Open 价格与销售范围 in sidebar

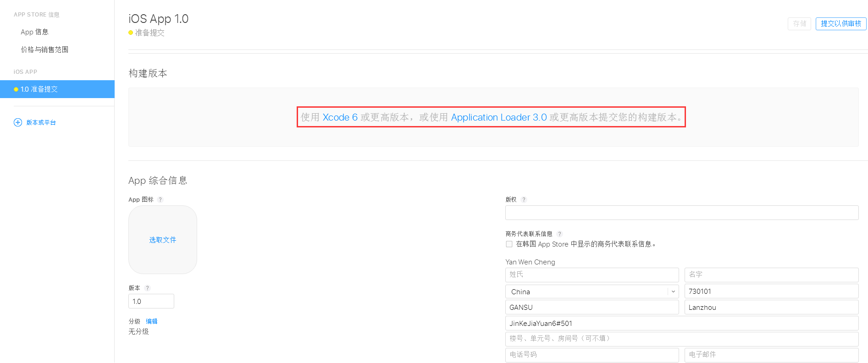44,49
